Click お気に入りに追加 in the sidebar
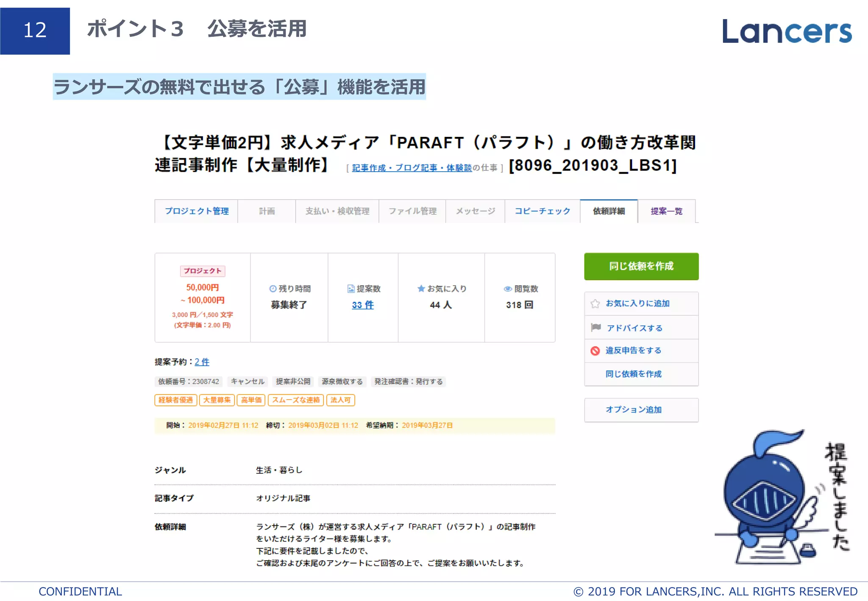This screenshot has width=868, height=601. [x=637, y=303]
